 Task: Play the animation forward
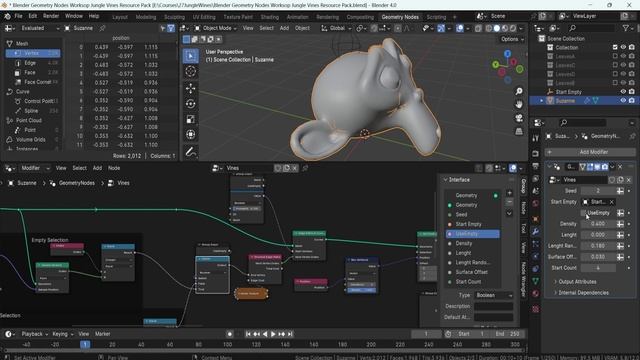point(273,334)
